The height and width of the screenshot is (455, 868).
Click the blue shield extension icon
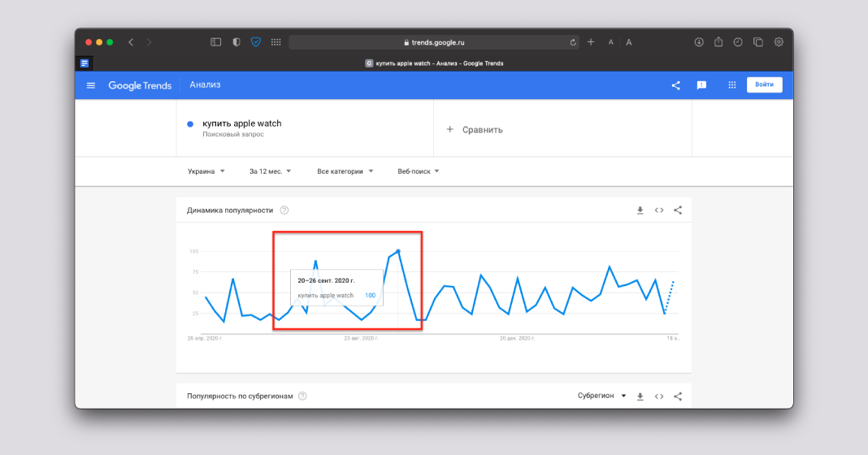pos(256,42)
